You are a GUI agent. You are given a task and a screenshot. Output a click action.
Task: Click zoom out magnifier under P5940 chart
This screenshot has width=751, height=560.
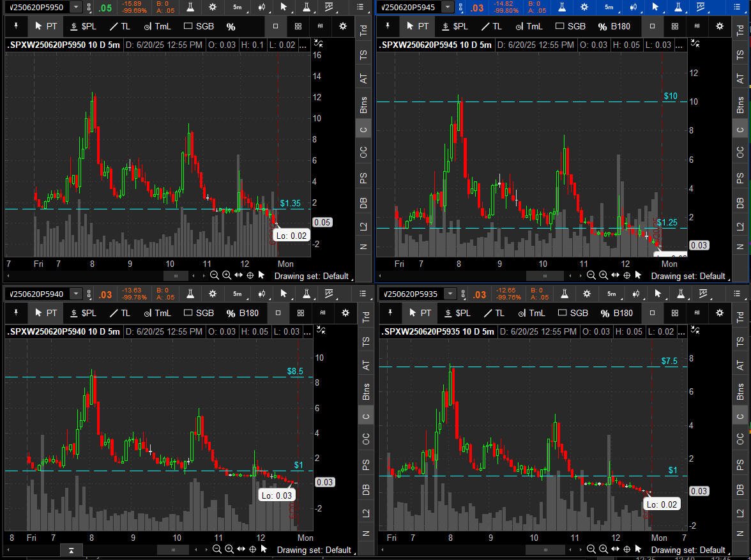pyautogui.click(x=216, y=549)
